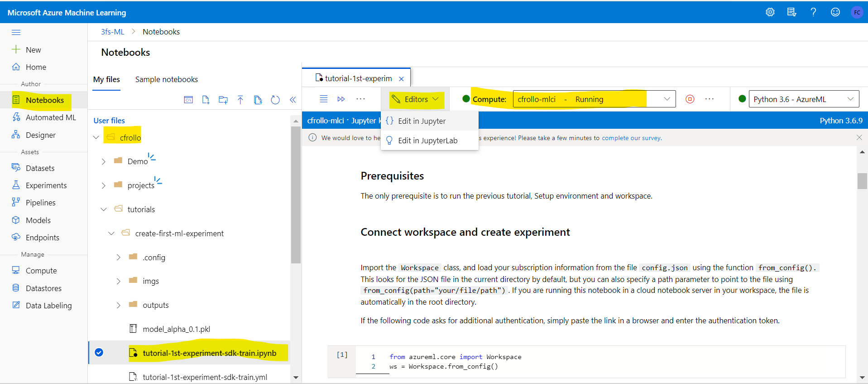
Task: Open Models in the sidebar
Action: [31, 220]
